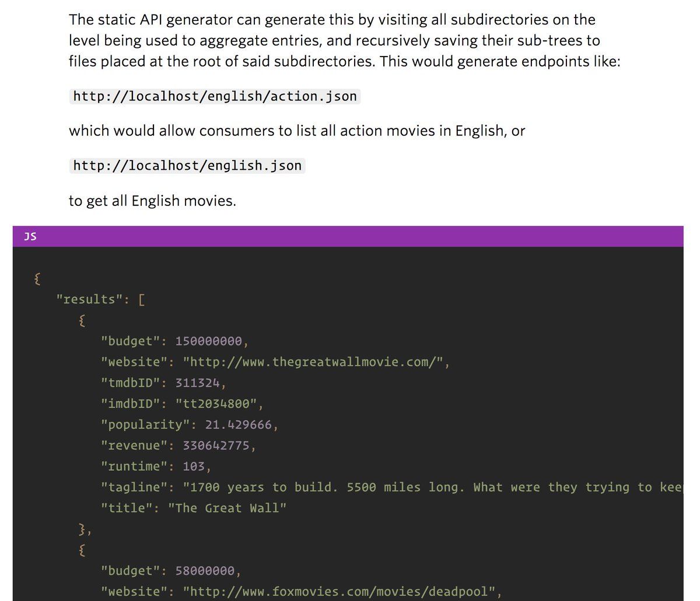
Task: Click the tagline text starting "1700 years"
Action: (432, 487)
